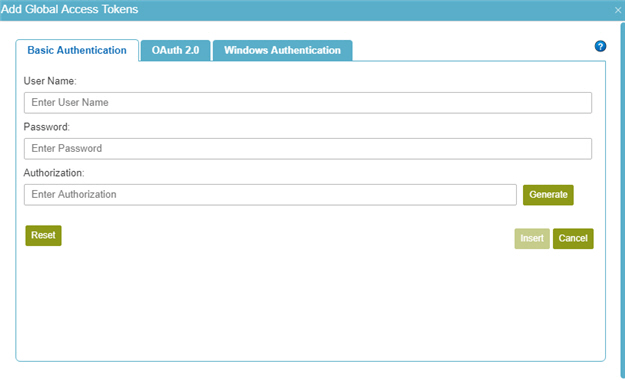Open the OAuth 2.0 tab
The image size is (625, 380).
(175, 50)
